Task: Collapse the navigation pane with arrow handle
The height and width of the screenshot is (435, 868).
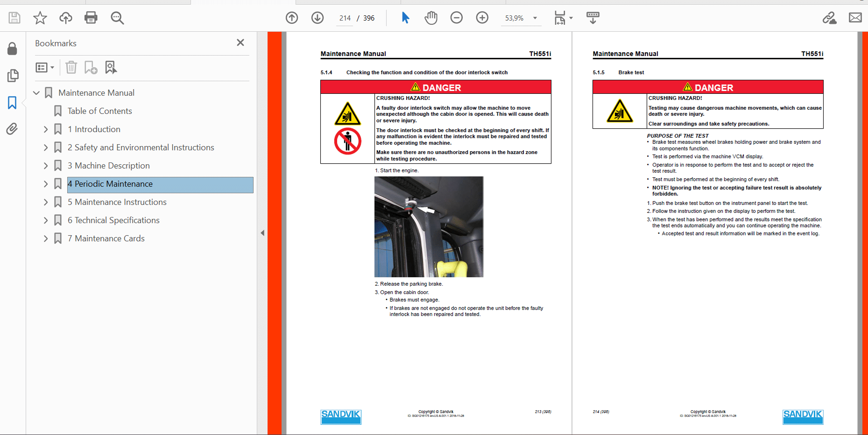Action: tap(262, 233)
